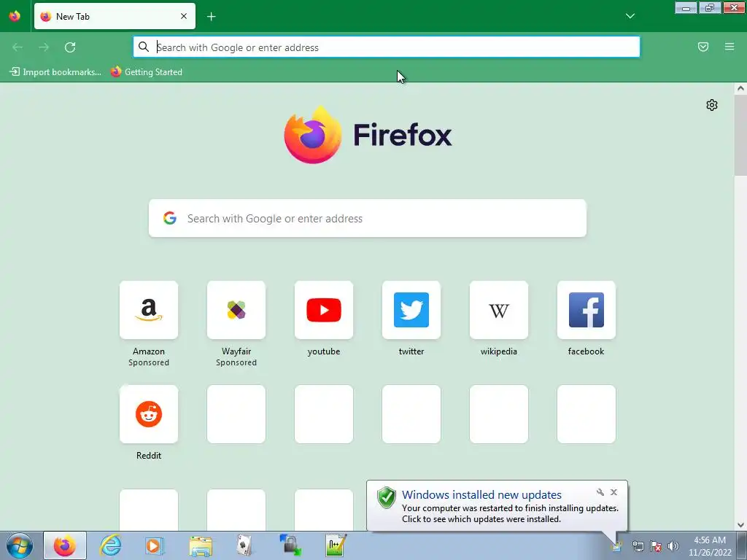Launch Internet Explorer from the taskbar
Viewport: 747px width, 560px height.
tap(111, 545)
